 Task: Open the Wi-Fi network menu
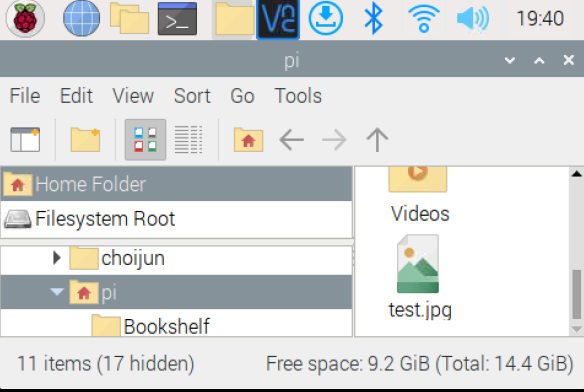(423, 19)
